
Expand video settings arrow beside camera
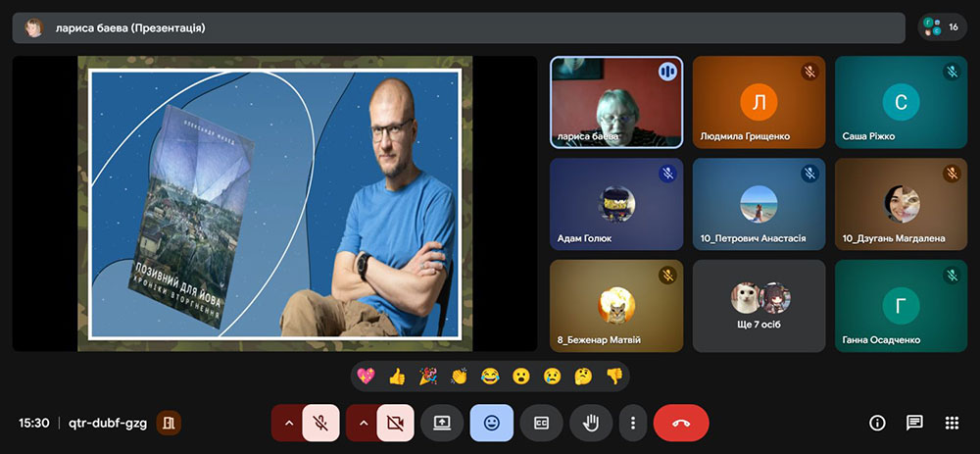[x=363, y=423]
